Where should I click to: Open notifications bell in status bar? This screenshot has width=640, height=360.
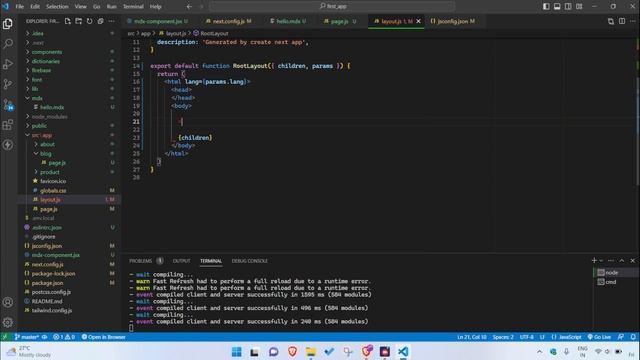point(633,337)
